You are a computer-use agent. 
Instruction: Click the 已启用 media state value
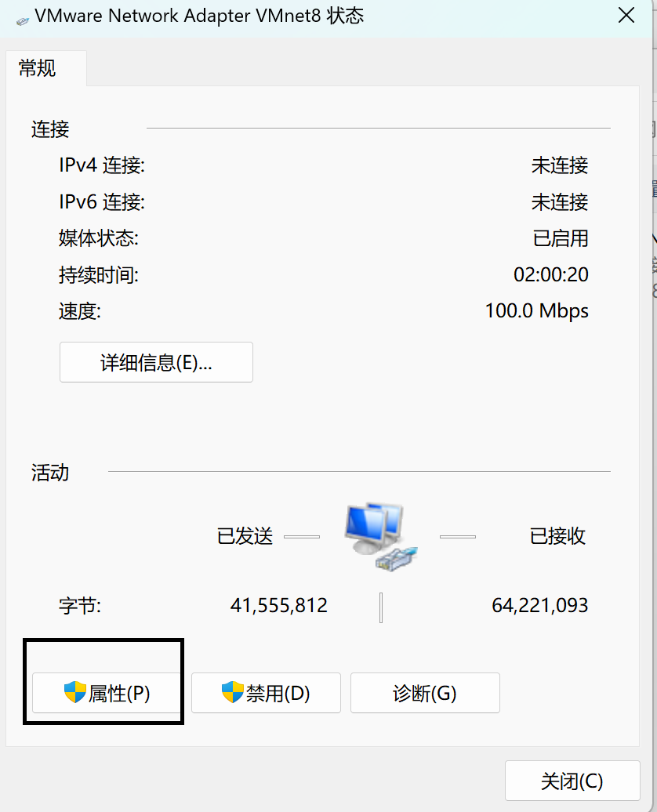560,238
